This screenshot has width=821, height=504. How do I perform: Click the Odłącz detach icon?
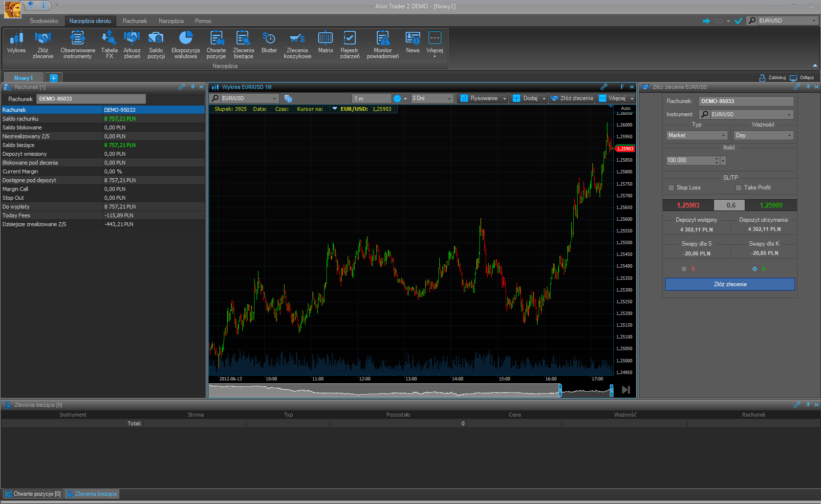pos(793,78)
